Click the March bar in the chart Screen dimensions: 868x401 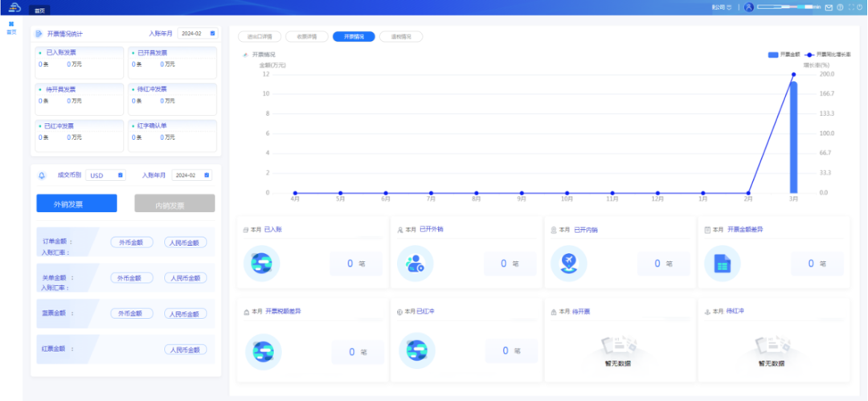[793, 137]
